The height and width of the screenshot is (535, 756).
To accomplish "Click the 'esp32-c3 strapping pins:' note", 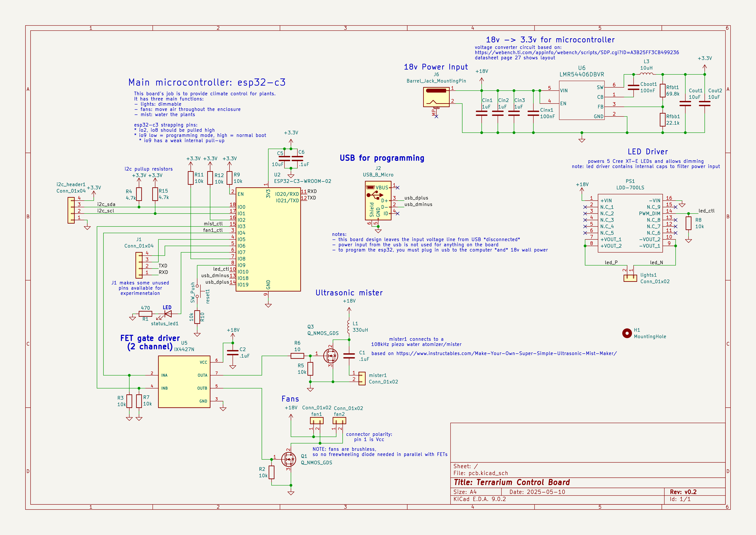I will coord(166,125).
